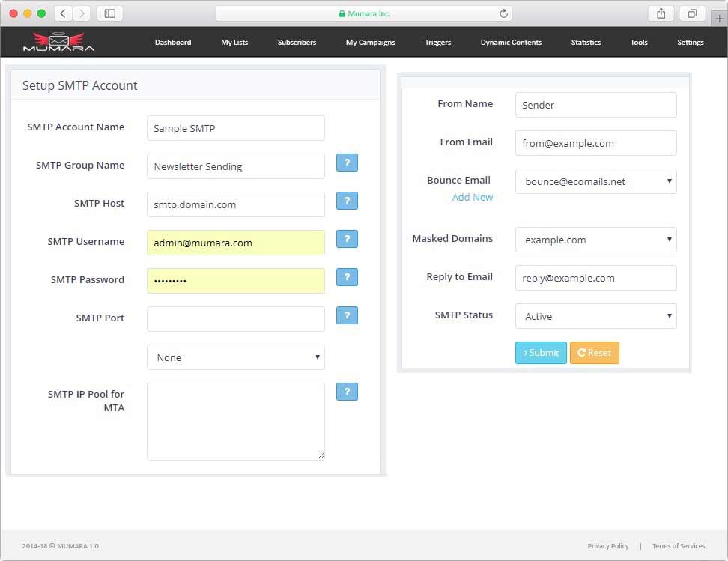Click the SMTP Account Name input field
The image size is (728, 561).
pos(235,128)
